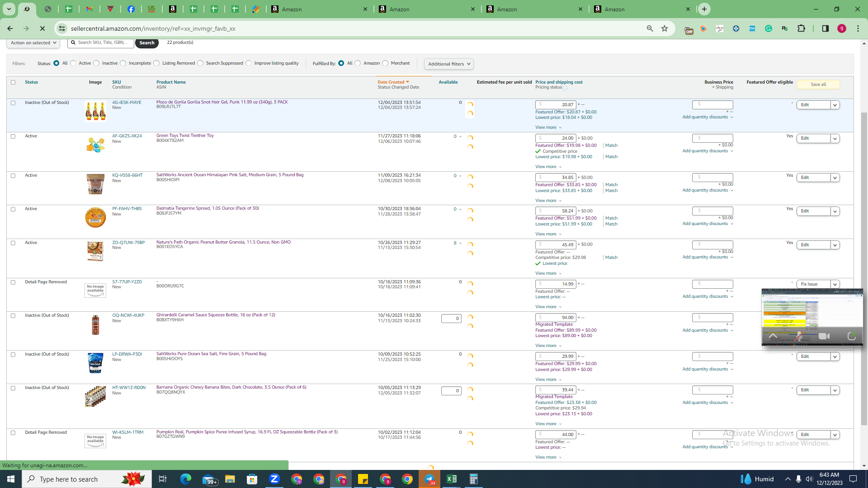868x488 pixels.
Task: Click available quantity field for Ghirardelli Caramel Sauce
Action: [451, 319]
